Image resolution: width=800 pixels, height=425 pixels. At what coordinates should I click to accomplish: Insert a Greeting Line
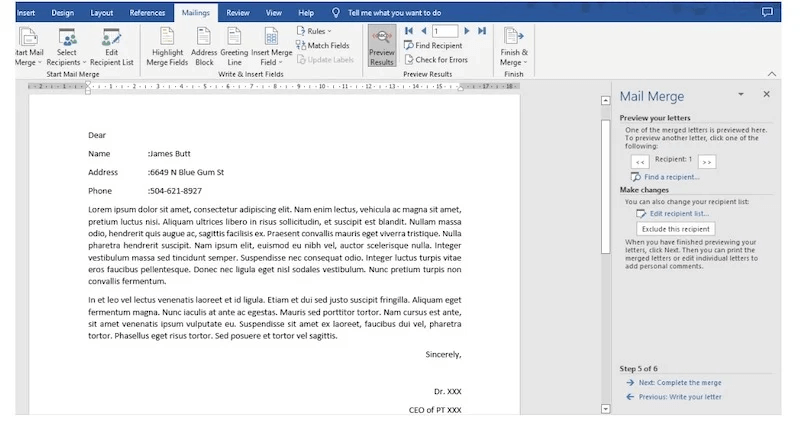click(x=234, y=47)
